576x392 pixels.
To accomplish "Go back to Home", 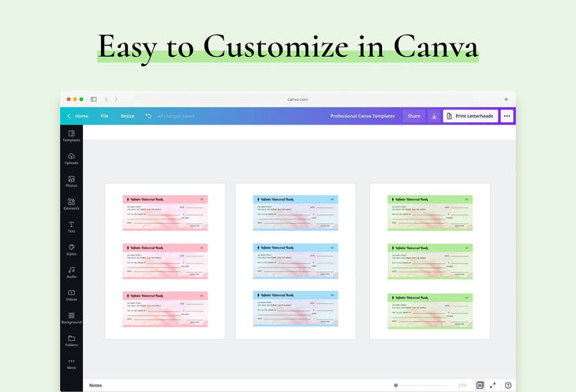I will (77, 116).
